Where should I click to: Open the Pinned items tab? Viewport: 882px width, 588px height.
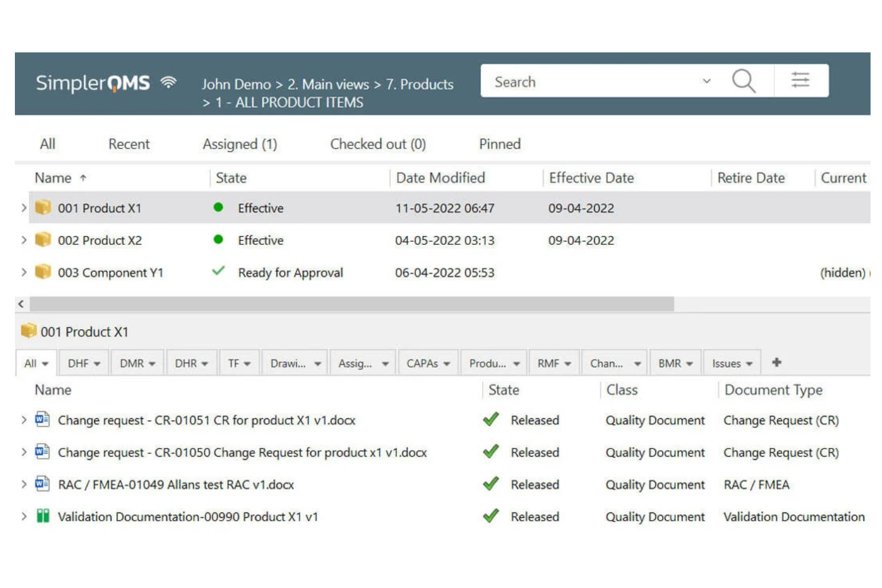pyautogui.click(x=499, y=144)
